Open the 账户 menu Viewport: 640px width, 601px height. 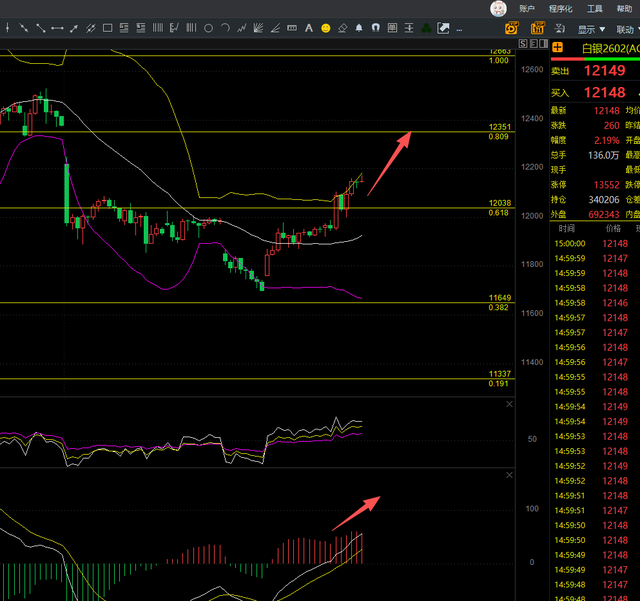pos(527,9)
